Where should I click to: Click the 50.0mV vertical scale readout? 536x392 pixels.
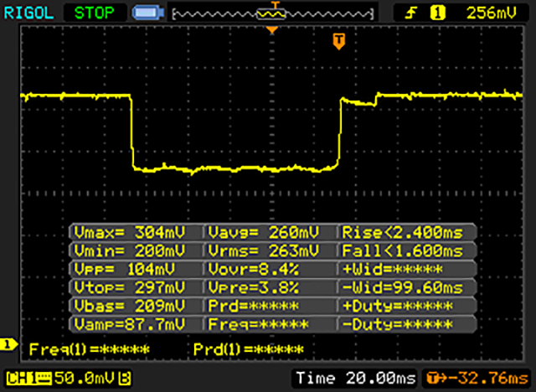[x=85, y=378]
